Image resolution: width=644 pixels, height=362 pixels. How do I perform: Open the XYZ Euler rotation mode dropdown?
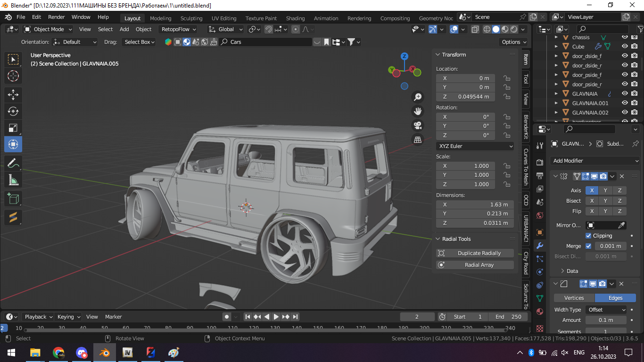[475, 146]
